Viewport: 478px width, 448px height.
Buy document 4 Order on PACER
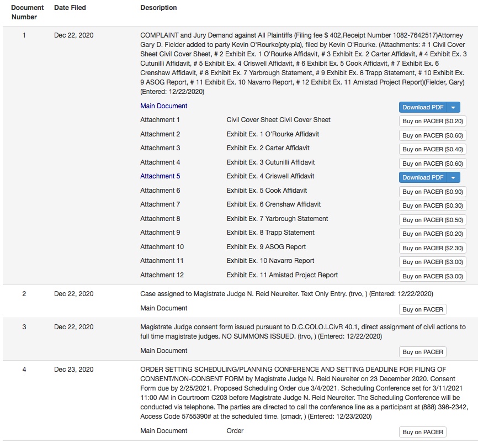click(422, 432)
